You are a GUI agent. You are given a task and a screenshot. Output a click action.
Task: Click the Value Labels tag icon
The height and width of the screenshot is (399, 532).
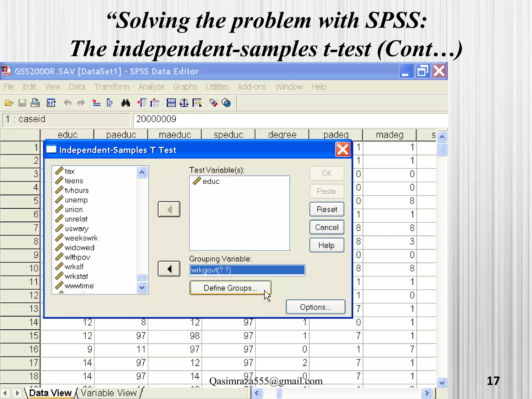click(x=214, y=103)
